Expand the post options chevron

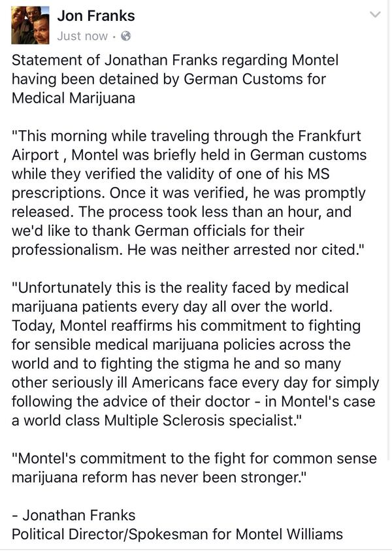pos(376,14)
